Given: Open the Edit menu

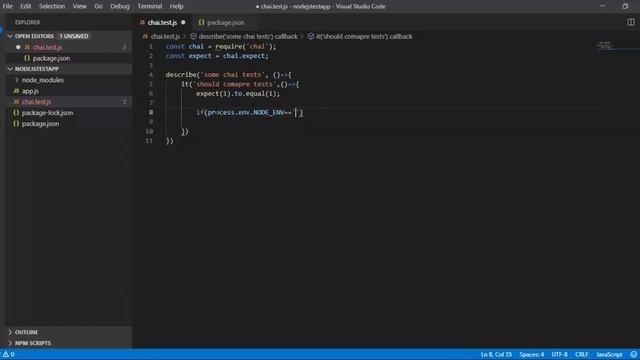Looking at the screenshot, I should pyautogui.click(x=25, y=6).
